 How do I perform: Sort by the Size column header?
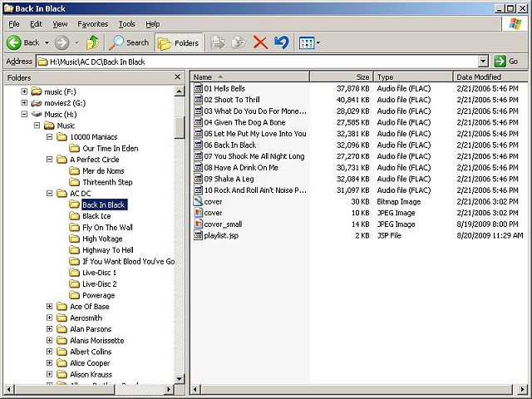(x=342, y=77)
